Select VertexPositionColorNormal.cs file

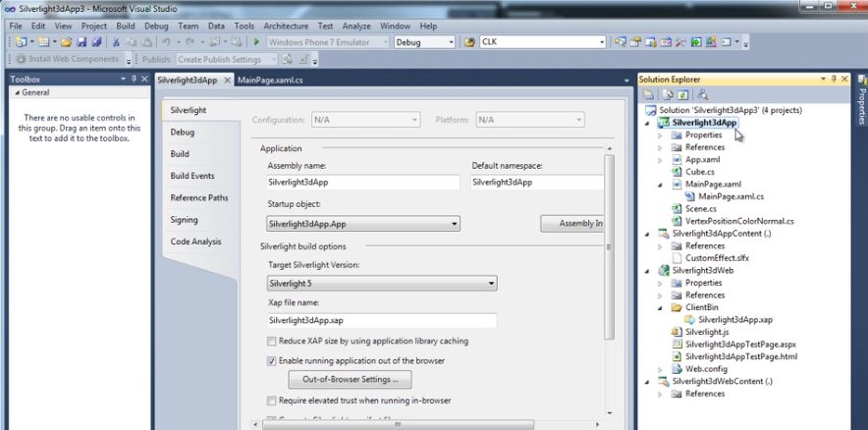(x=739, y=221)
